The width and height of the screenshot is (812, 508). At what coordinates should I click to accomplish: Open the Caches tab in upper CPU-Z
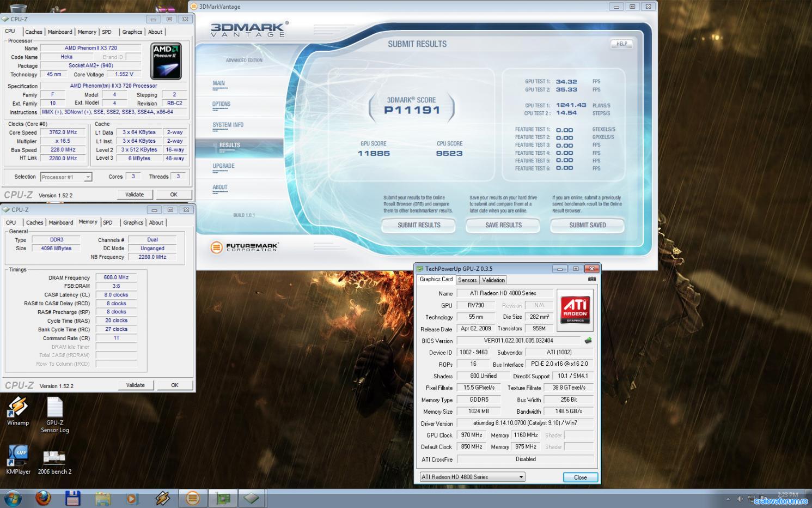[x=33, y=32]
